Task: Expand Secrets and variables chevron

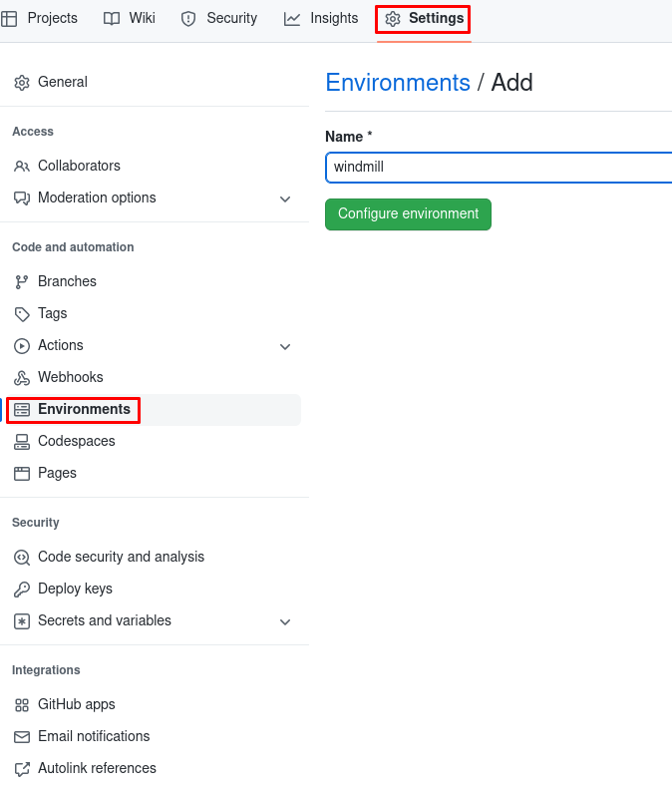Action: 285,621
